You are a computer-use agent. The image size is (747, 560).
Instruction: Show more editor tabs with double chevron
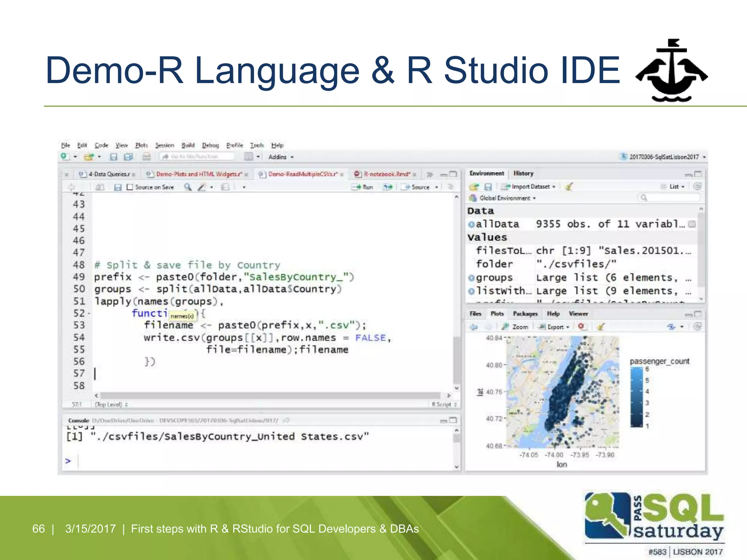click(430, 174)
